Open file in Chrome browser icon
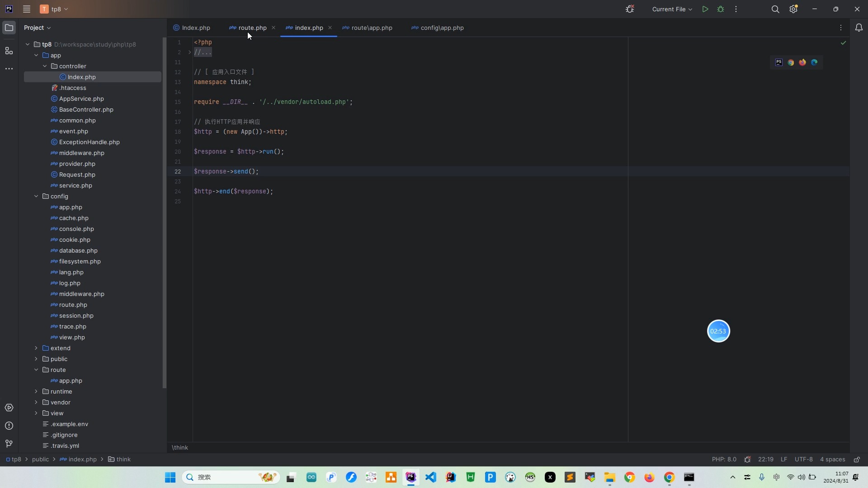 [791, 62]
